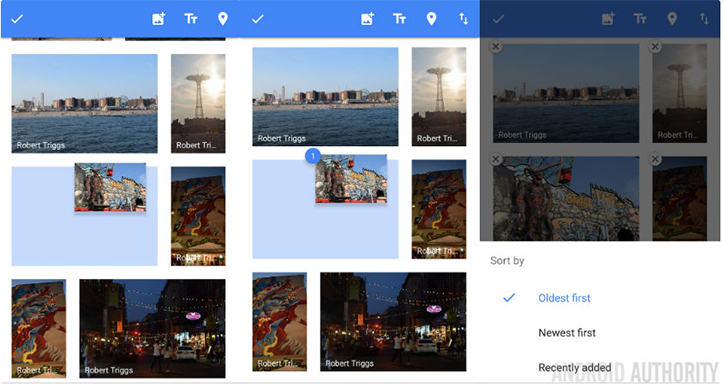Click the blue numbered 1 badge on dragged photo
The height and width of the screenshot is (386, 723).
point(313,156)
